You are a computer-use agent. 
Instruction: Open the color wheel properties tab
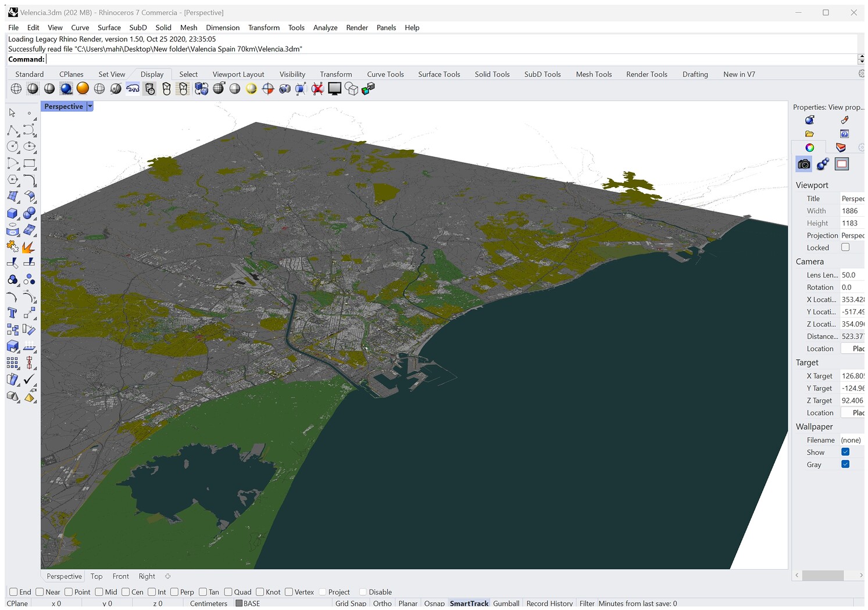point(809,148)
